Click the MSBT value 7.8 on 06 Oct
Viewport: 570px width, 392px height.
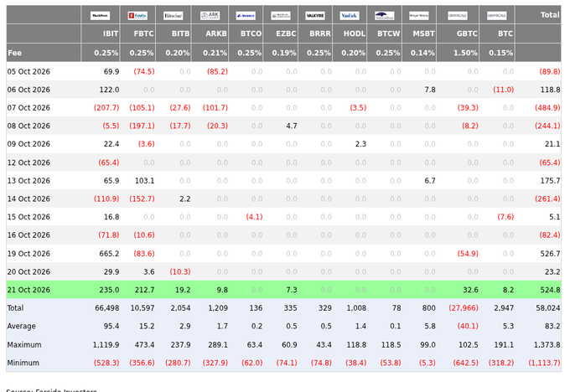pyautogui.click(x=430, y=90)
